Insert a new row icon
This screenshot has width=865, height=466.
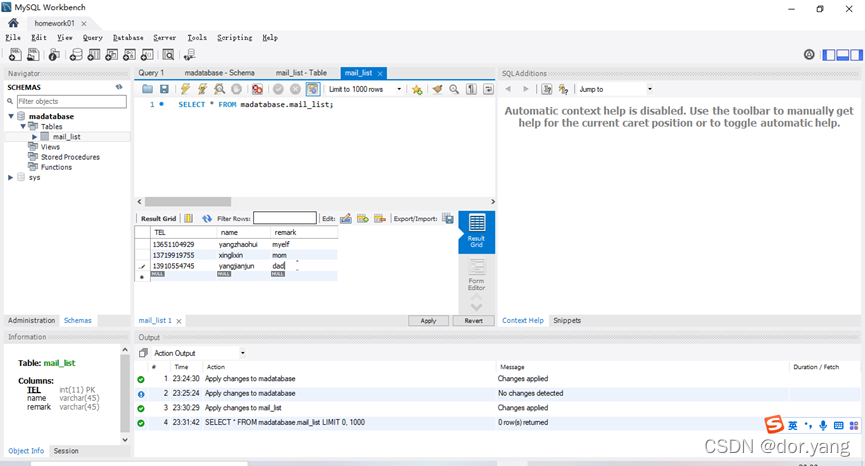click(362, 218)
